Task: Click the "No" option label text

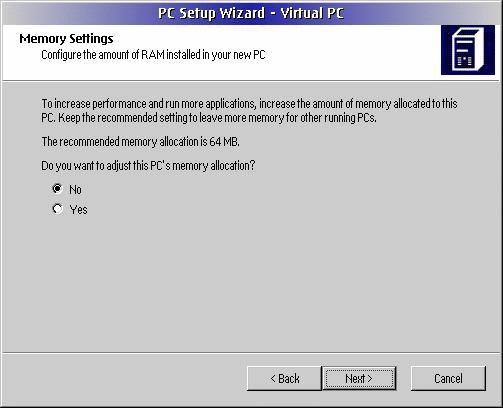Action: 75,190
